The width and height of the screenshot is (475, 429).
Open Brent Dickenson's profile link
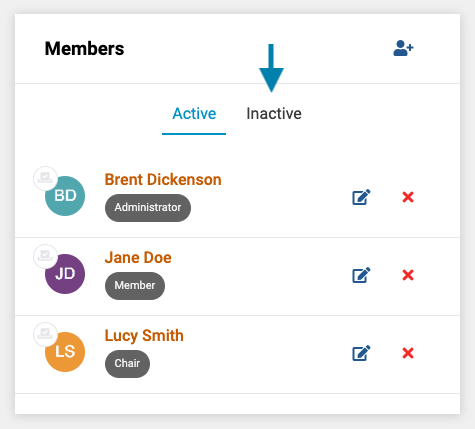point(163,179)
